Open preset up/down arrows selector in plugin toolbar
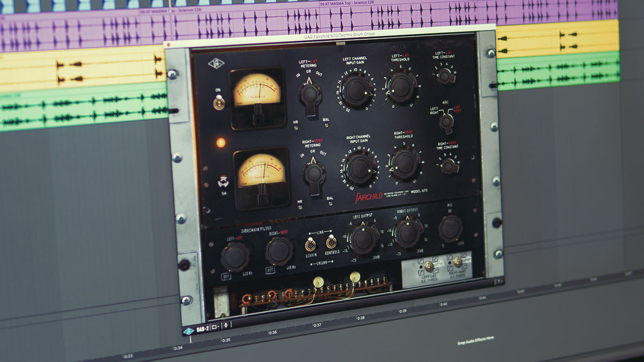Screen dimensions: 644x362 click(225, 325)
